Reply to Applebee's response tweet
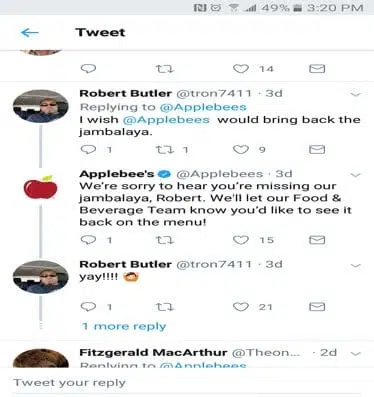Viewport: 374px width, 397px height. (x=89, y=240)
